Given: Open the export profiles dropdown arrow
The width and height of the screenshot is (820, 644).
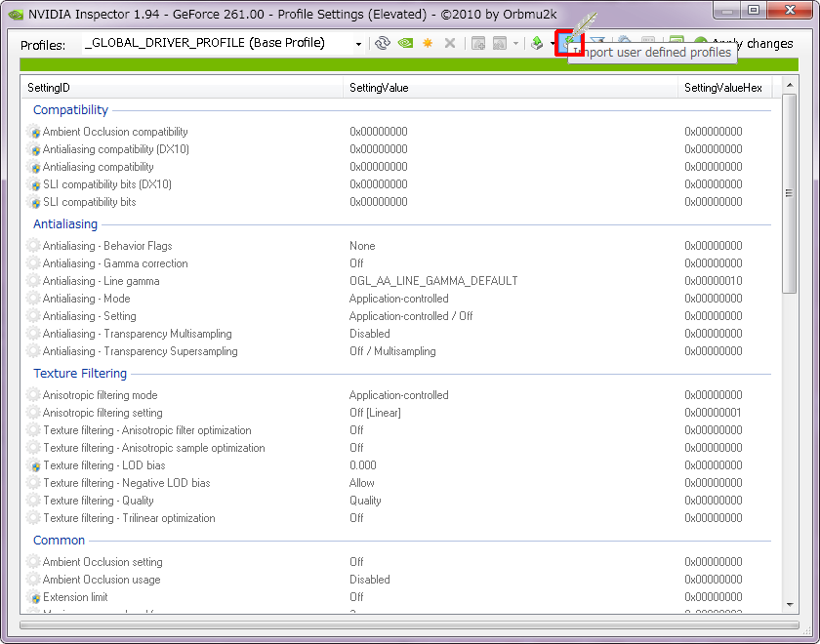Looking at the screenshot, I should pos(552,43).
